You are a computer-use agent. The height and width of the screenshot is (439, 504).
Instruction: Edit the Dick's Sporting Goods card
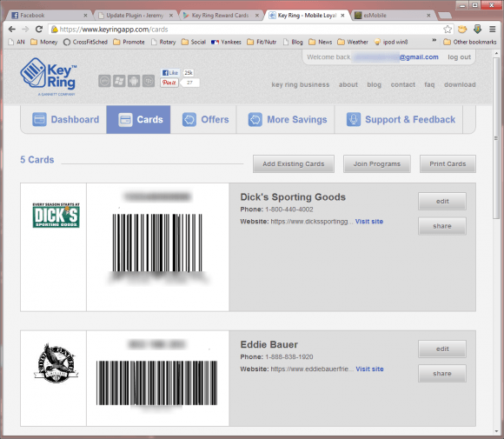[442, 202]
